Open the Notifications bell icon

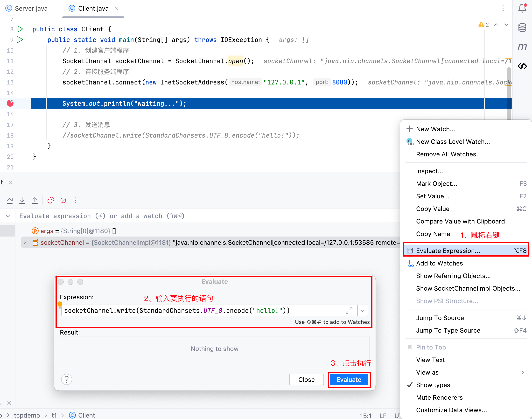(522, 8)
